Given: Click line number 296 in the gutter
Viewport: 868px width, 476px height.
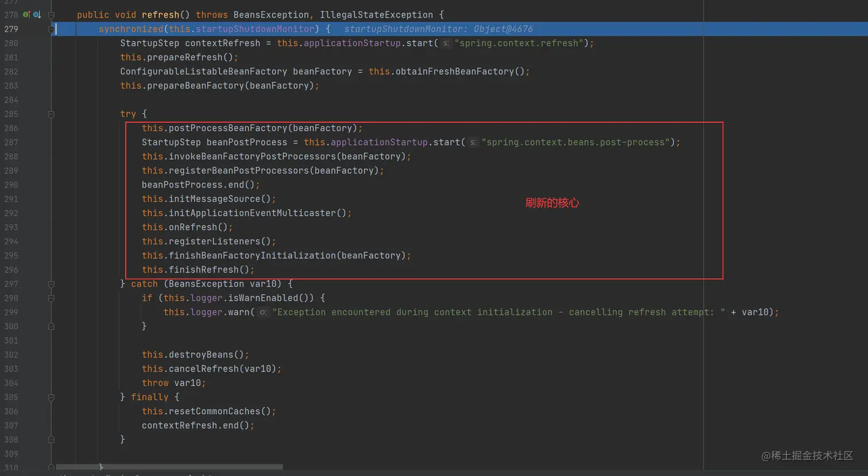Looking at the screenshot, I should (x=11, y=270).
